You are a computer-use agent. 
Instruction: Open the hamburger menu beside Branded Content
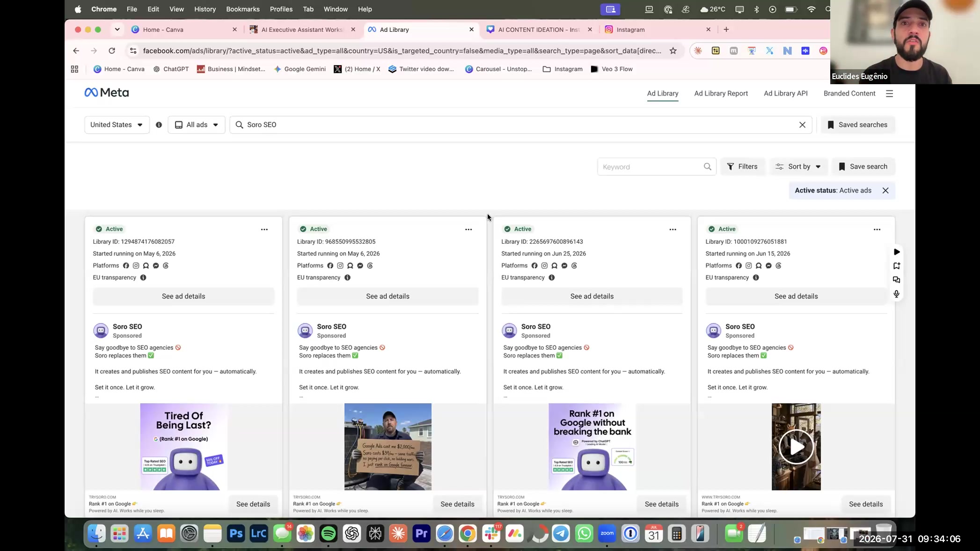tap(889, 94)
